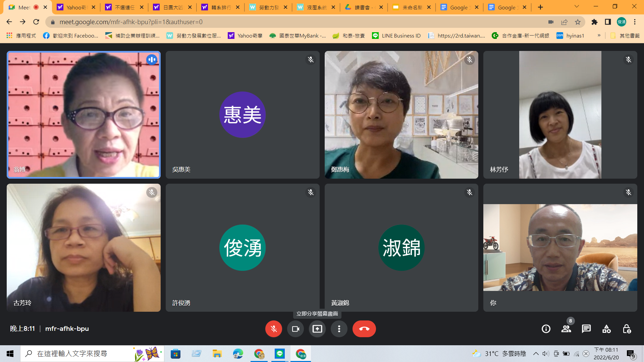Open the chat messages panel
This screenshot has width=644, height=362.
click(586, 329)
